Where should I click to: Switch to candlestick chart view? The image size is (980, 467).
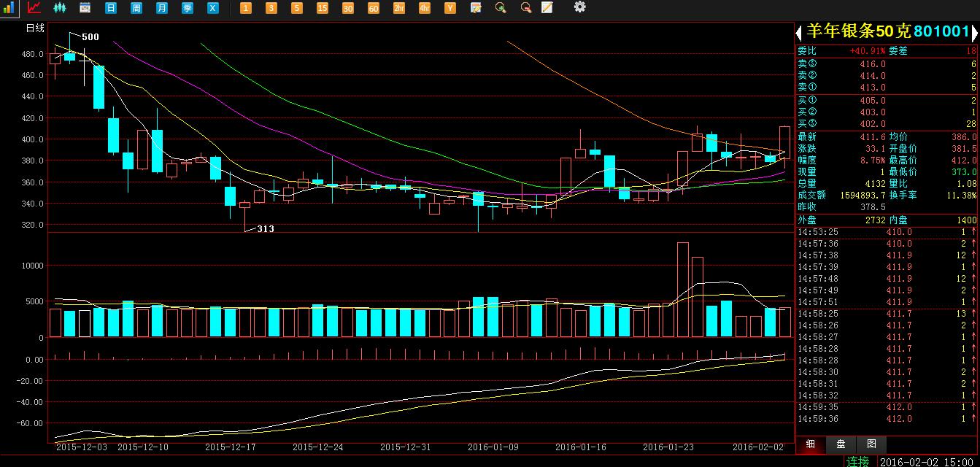pyautogui.click(x=60, y=7)
